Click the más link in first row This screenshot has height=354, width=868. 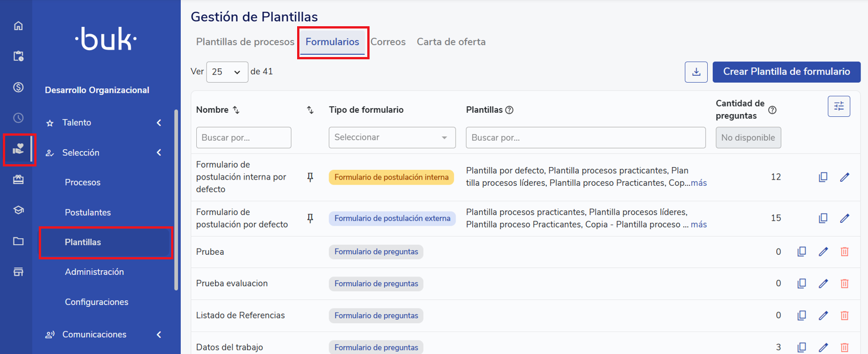[x=699, y=184]
